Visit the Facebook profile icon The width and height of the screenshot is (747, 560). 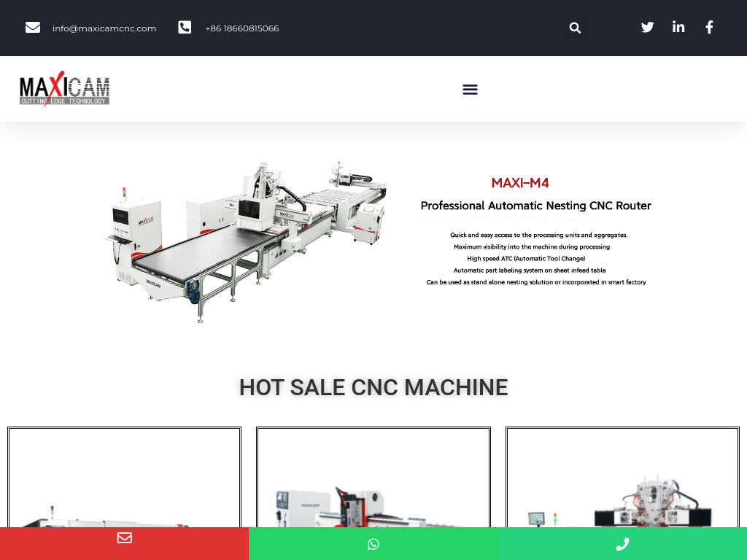pos(709,27)
